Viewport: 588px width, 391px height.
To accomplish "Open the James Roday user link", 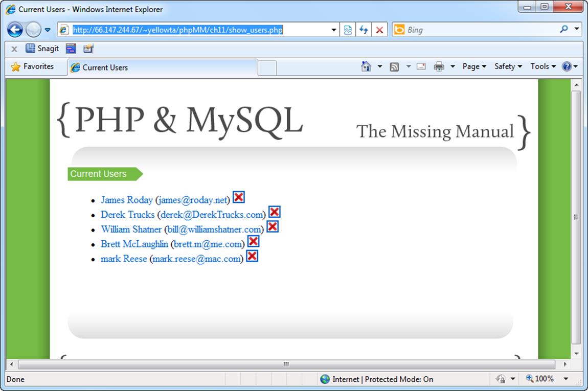I will pos(127,200).
